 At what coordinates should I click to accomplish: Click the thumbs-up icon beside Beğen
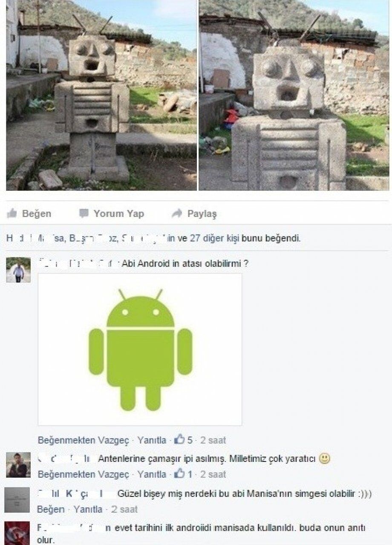coord(12,213)
